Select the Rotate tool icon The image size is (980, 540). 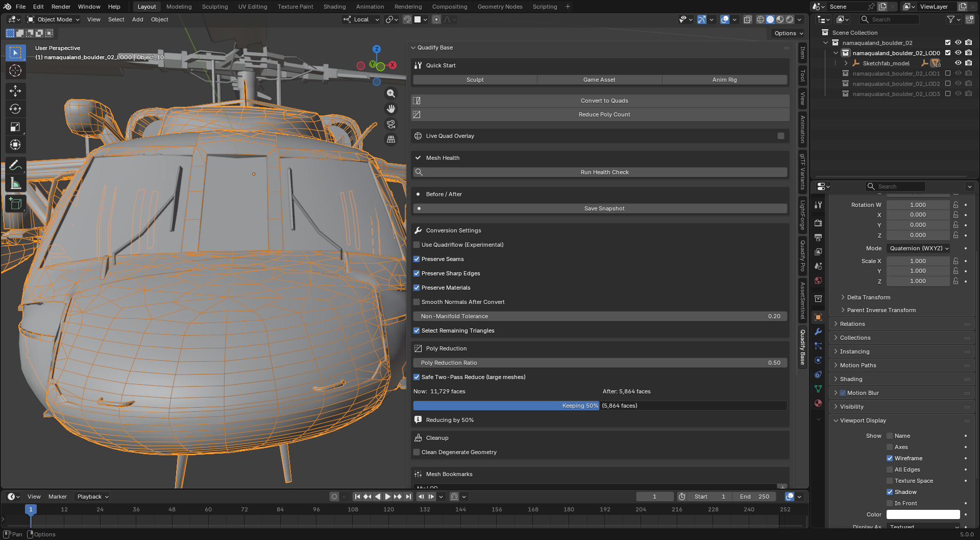pos(15,109)
